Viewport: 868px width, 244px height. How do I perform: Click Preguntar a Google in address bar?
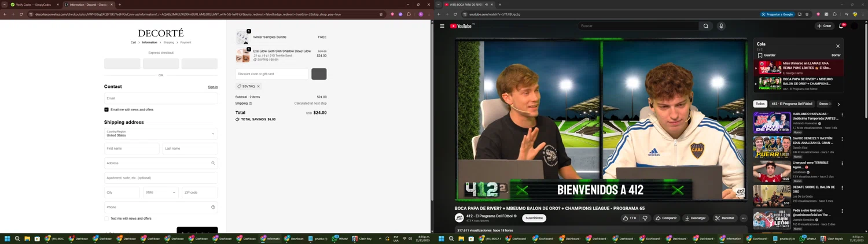778,14
